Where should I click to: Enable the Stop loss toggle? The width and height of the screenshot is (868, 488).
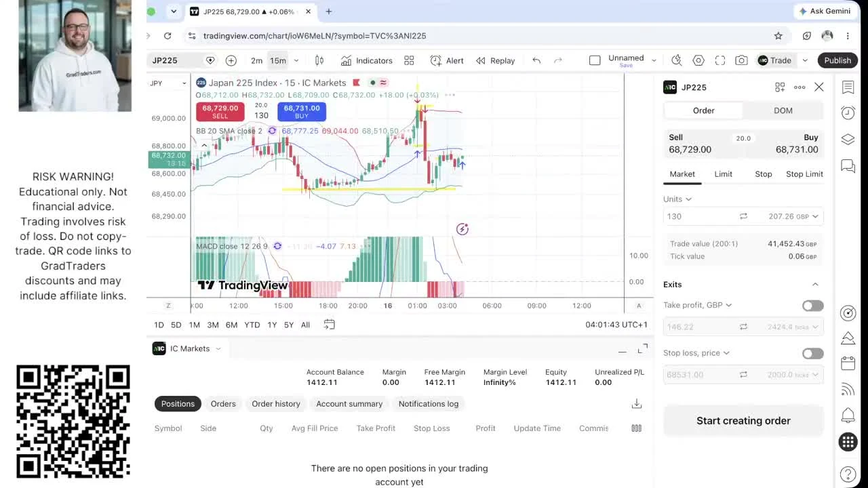coord(812,353)
